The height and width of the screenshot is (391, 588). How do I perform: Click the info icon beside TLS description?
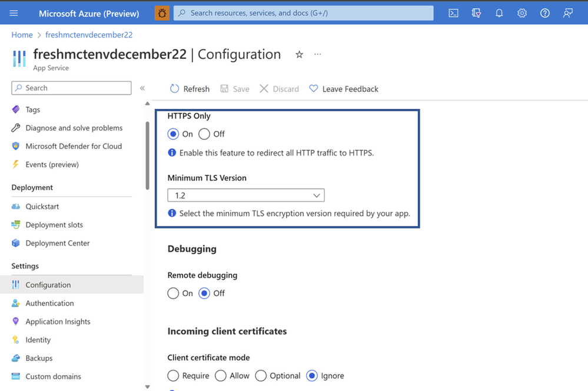pos(172,213)
